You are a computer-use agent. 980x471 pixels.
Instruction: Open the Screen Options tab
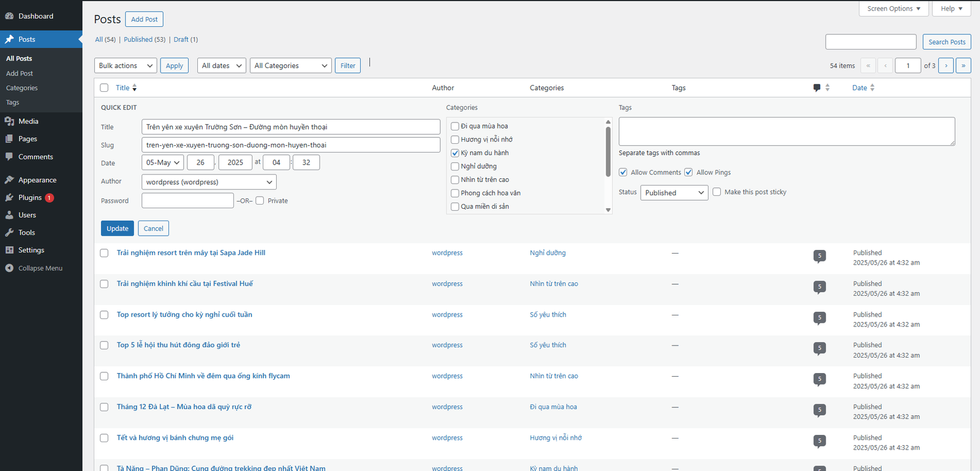(x=894, y=9)
